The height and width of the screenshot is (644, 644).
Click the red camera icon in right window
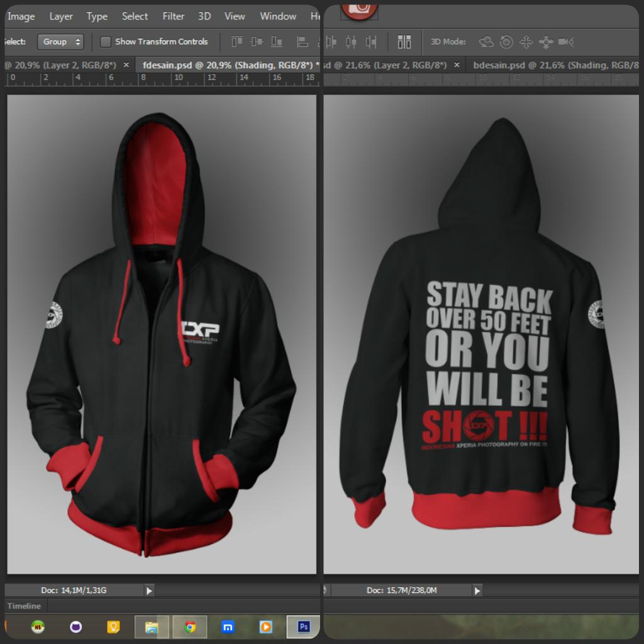tap(359, 11)
